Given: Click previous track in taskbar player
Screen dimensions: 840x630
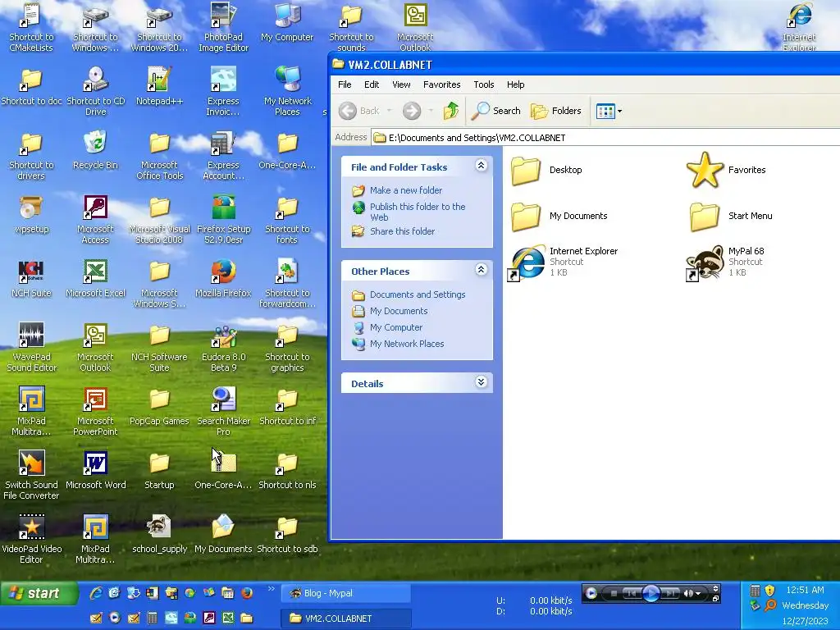Looking at the screenshot, I should click(632, 594).
